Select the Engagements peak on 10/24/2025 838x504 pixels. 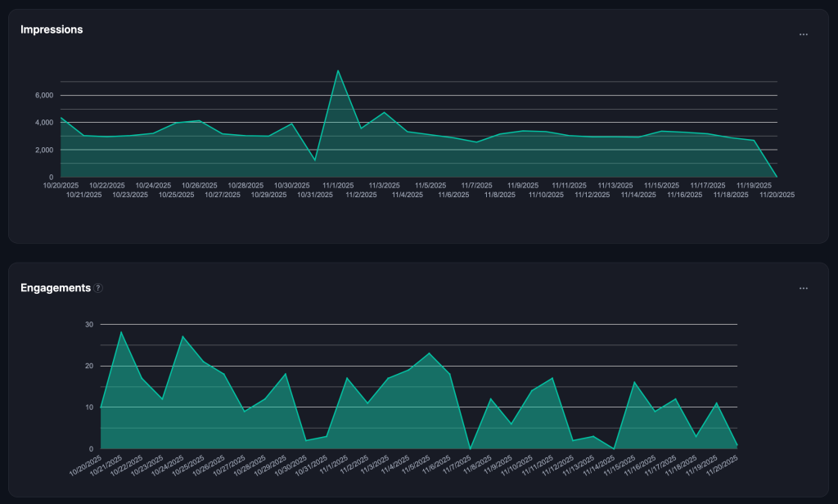[183, 336]
